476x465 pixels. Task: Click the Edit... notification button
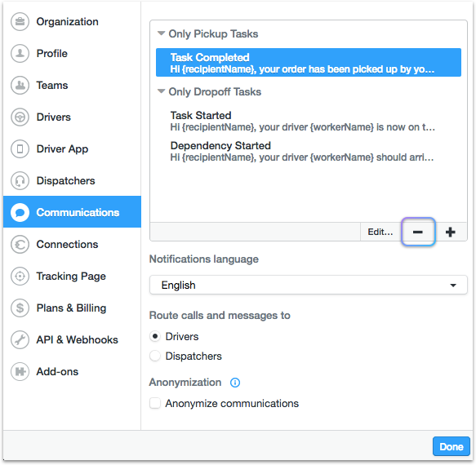click(x=380, y=232)
